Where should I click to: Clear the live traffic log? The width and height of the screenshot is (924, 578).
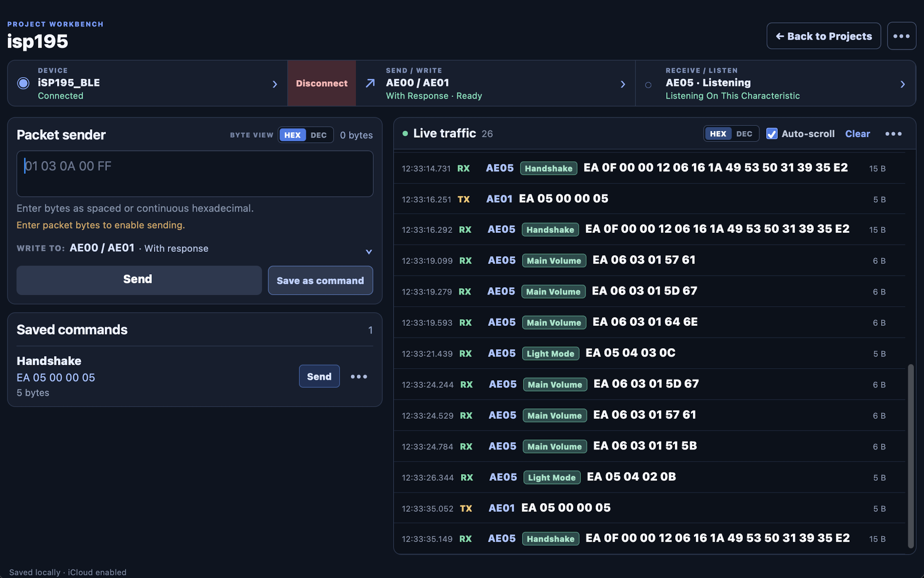point(857,134)
